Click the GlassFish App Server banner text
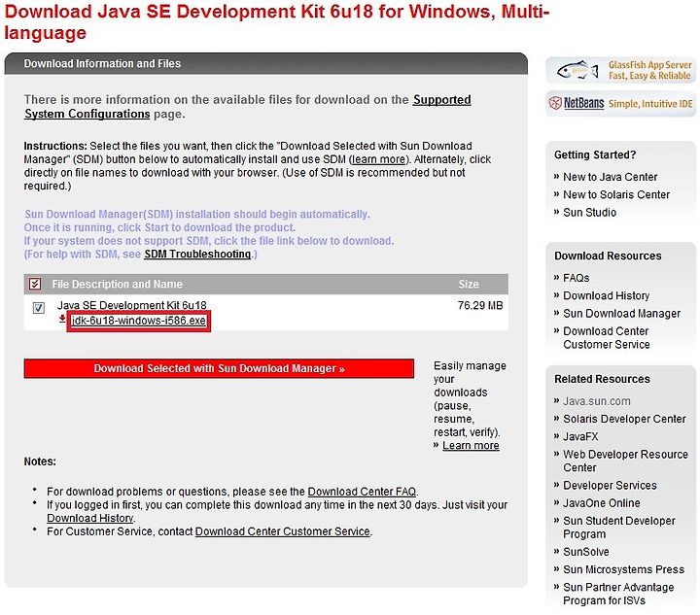This screenshot has height=615, width=700. 650,70
